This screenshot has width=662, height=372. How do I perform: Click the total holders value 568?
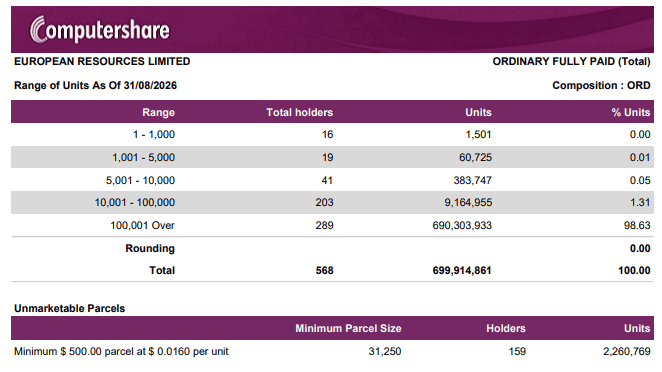click(x=325, y=271)
